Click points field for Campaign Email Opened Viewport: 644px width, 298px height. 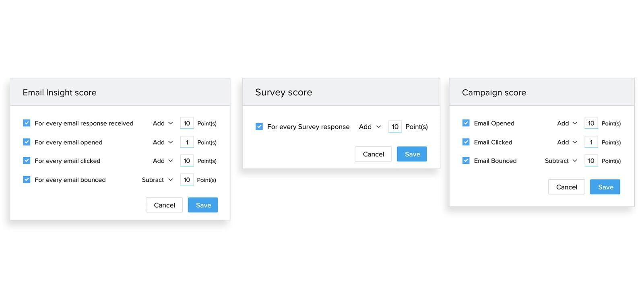point(591,123)
